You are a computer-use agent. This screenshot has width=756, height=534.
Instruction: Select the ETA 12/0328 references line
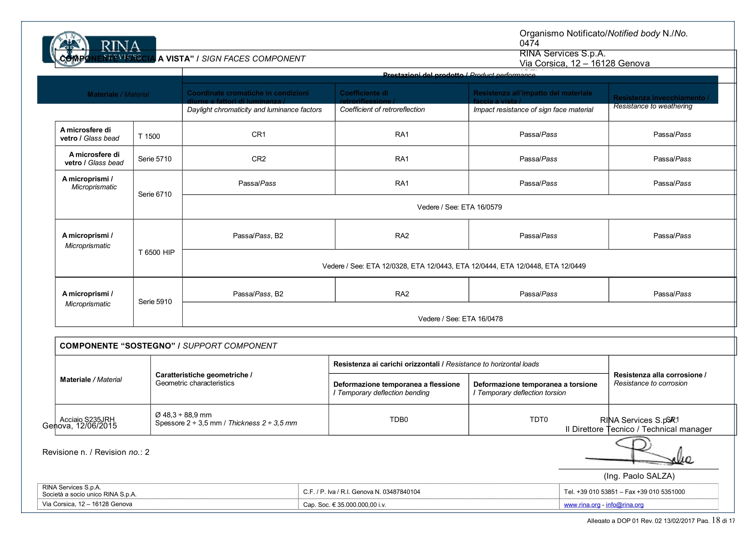click(454, 266)
